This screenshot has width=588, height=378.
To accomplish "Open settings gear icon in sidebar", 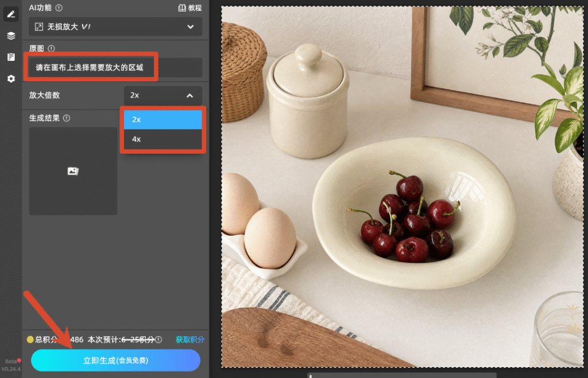I will click(11, 79).
